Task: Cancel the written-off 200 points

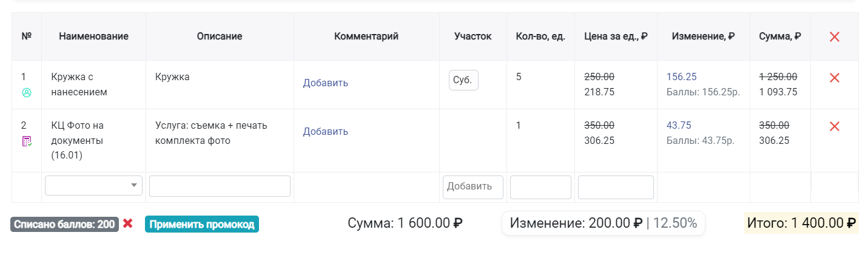Action: pyautogui.click(x=127, y=223)
